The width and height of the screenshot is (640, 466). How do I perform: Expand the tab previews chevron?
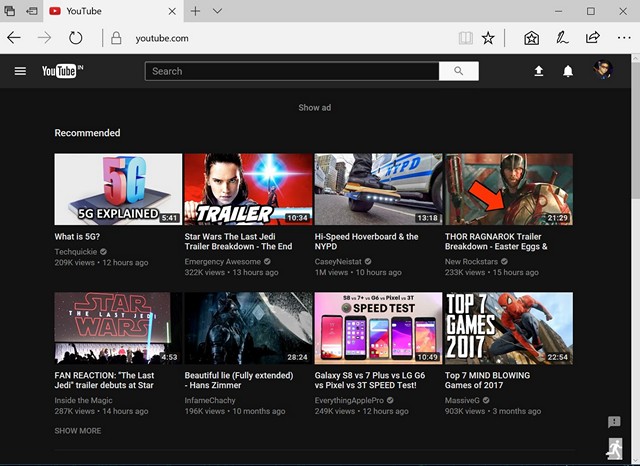(218, 11)
